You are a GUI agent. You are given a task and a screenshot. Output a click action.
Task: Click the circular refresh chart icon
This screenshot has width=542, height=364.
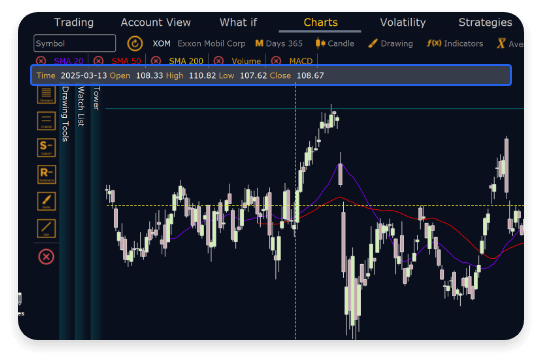(x=134, y=44)
